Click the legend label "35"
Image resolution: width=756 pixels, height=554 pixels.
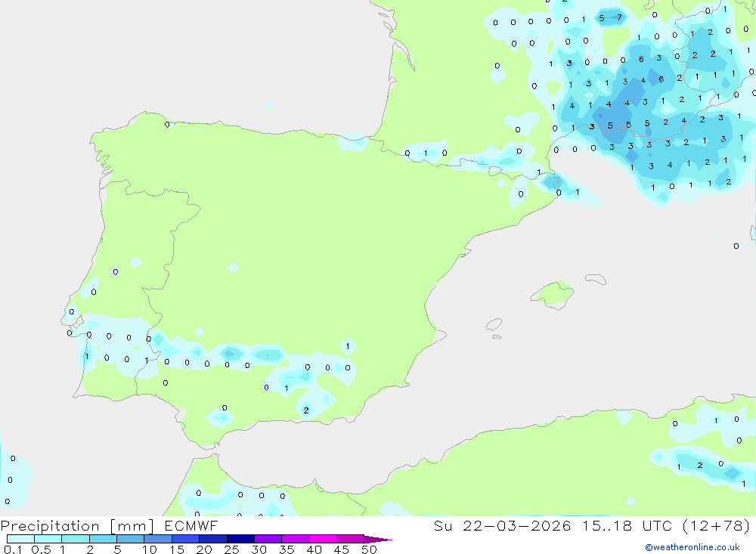(287, 549)
